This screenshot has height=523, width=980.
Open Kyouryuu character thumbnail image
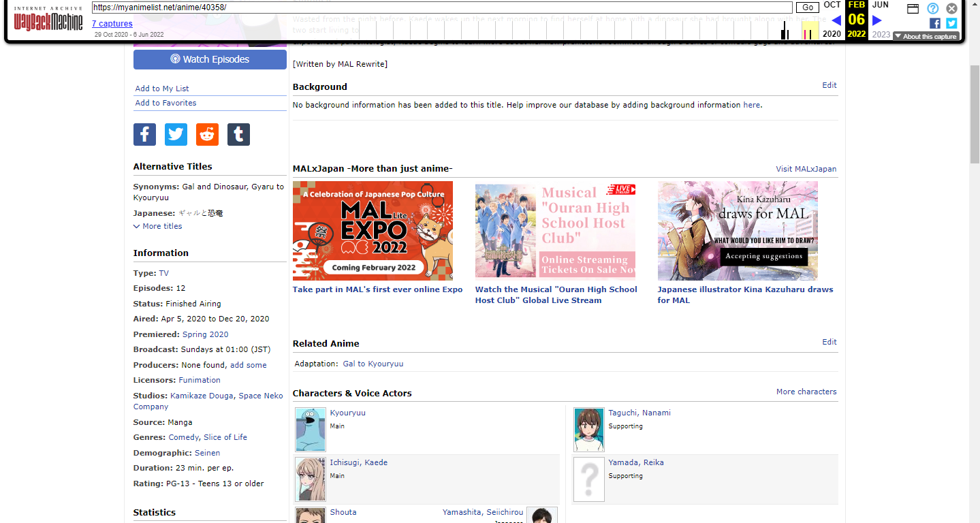coord(311,429)
